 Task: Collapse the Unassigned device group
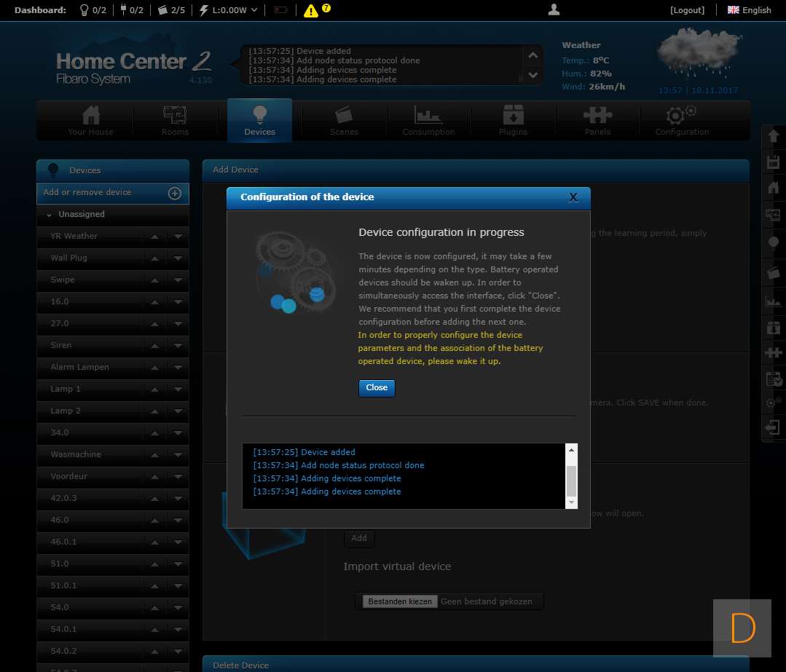click(x=50, y=215)
